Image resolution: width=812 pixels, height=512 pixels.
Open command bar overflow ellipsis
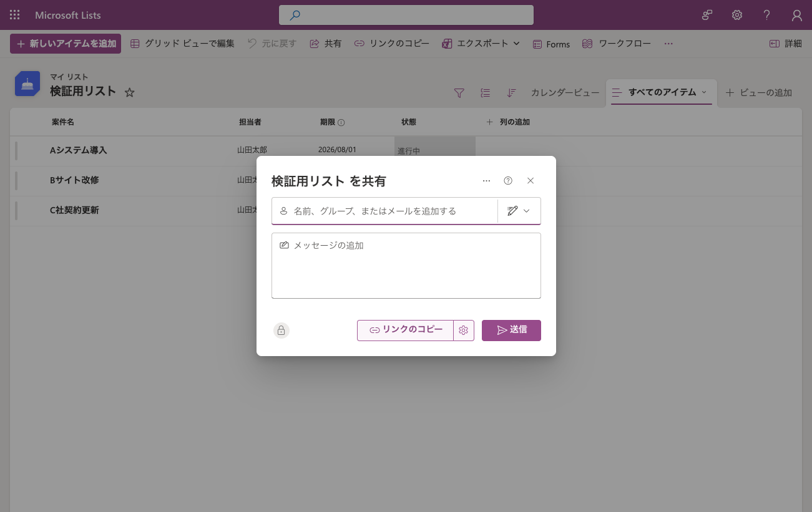(x=668, y=44)
